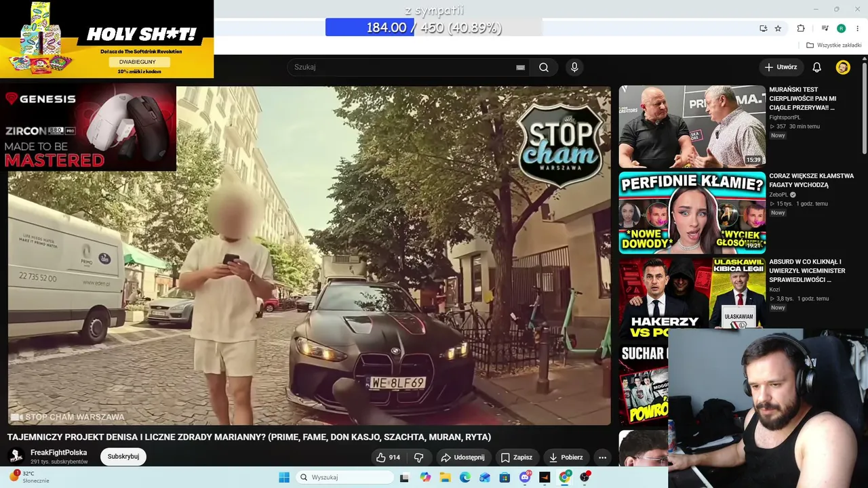Click the Utwórz create button
Viewport: 868px width, 488px height.
coord(781,67)
